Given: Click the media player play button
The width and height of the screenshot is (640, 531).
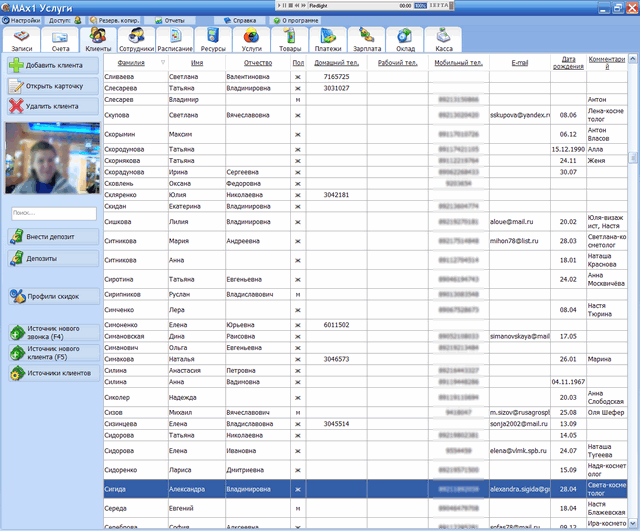Looking at the screenshot, I should 280,6.
